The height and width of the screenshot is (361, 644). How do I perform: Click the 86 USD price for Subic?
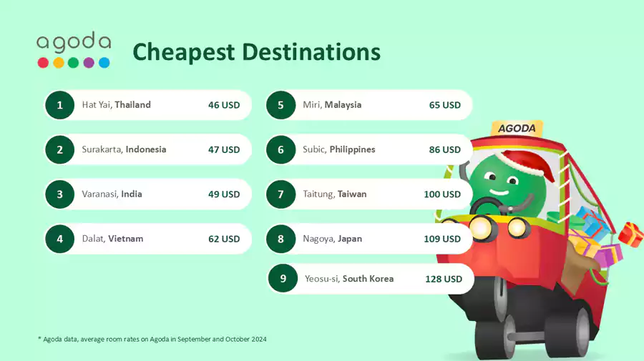coord(445,149)
